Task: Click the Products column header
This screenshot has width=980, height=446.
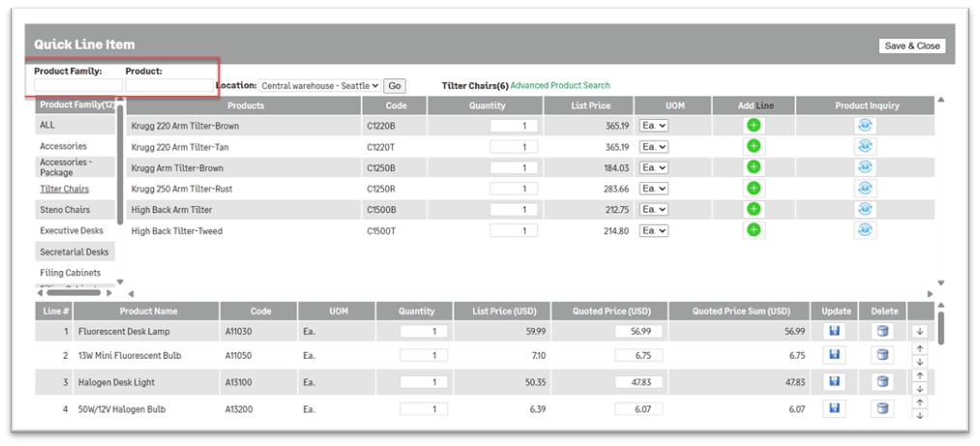Action: (245, 105)
